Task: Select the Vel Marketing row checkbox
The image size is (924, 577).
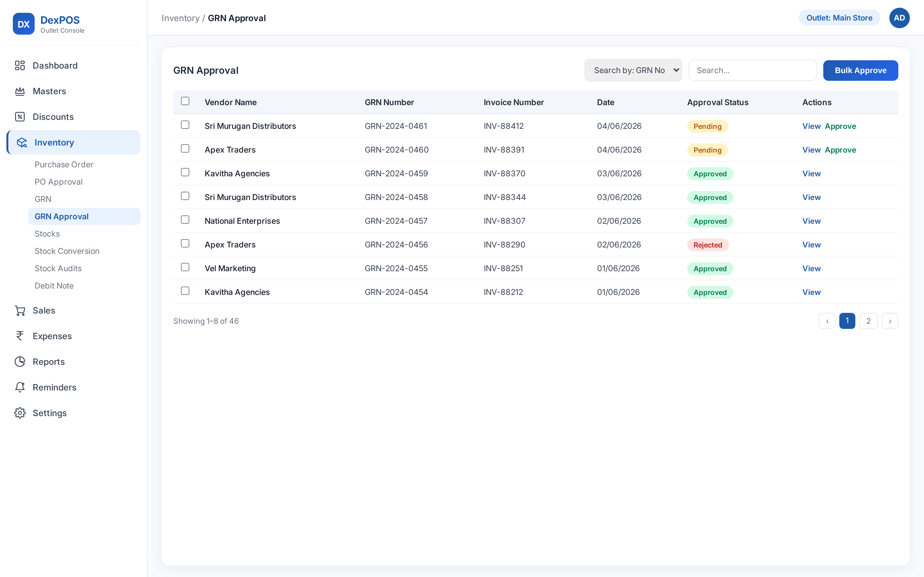Action: pos(185,267)
